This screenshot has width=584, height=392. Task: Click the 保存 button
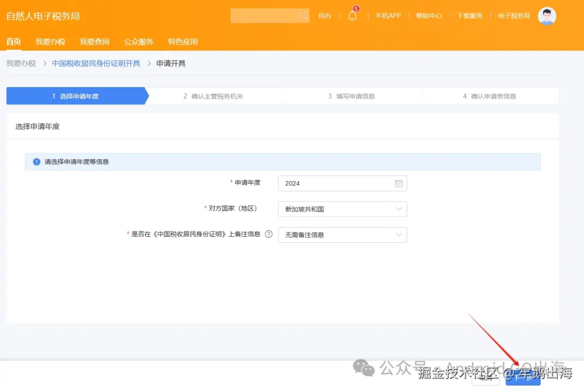(x=485, y=379)
